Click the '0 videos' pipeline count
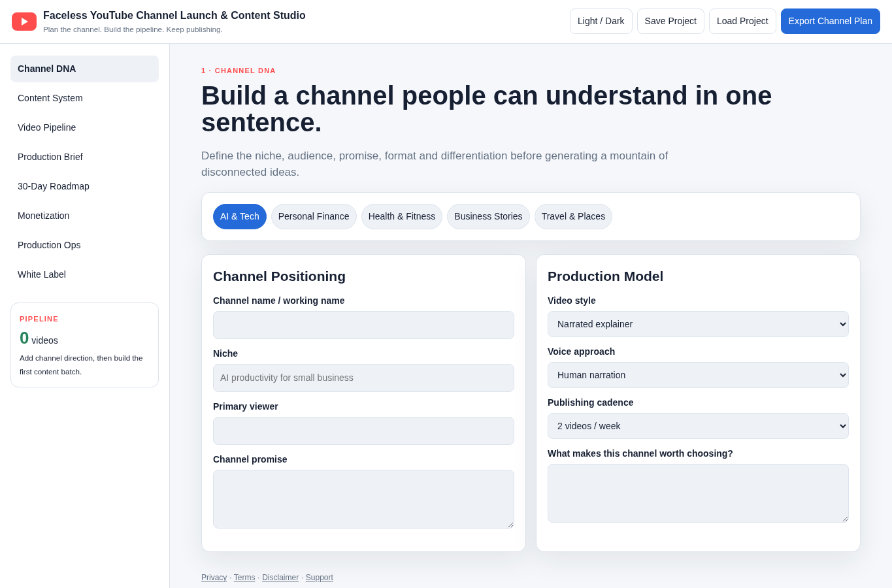 pos(39,338)
